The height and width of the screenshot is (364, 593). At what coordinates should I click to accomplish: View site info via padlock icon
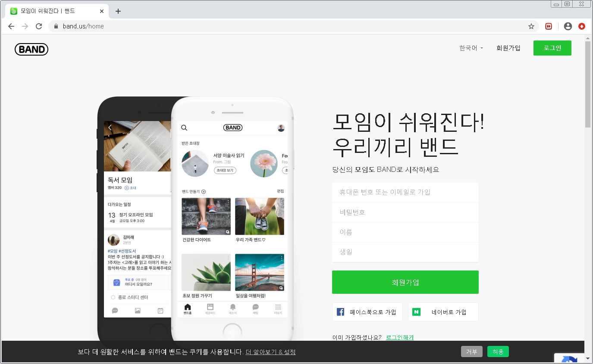click(56, 26)
